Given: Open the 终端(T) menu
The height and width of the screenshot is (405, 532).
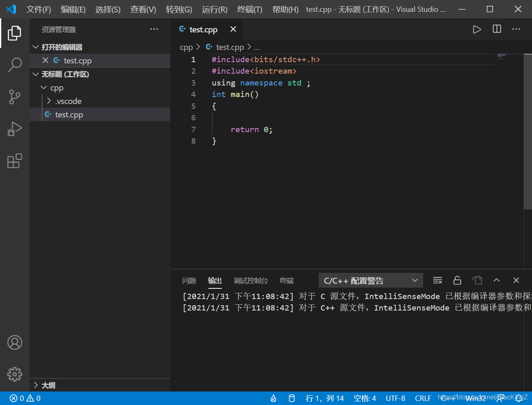Looking at the screenshot, I should click(250, 9).
